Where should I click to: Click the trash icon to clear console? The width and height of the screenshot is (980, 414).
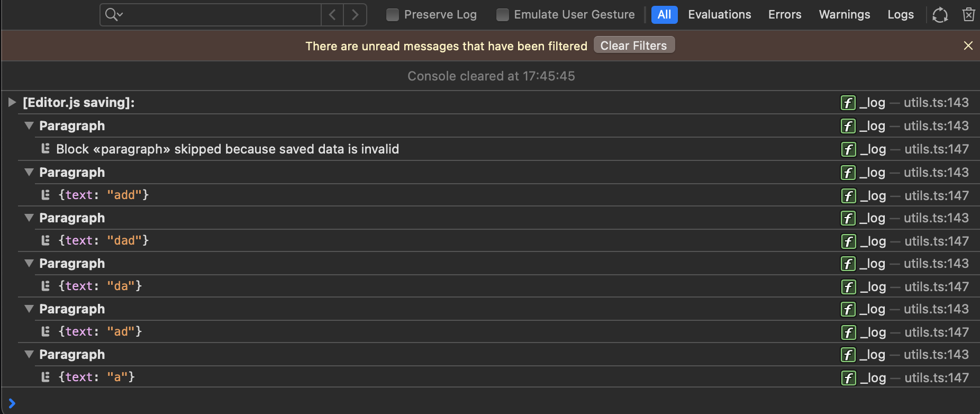969,14
